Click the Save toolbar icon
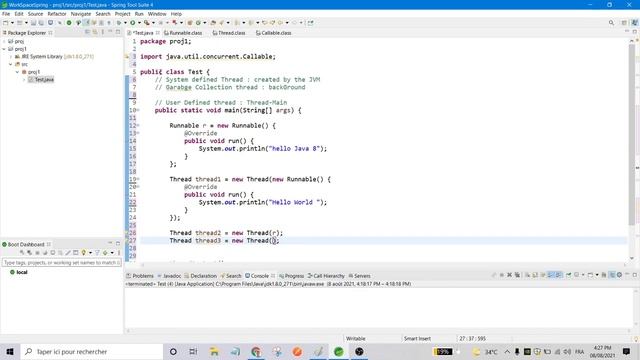Image resolution: width=640 pixels, height=360 pixels. tap(33, 23)
